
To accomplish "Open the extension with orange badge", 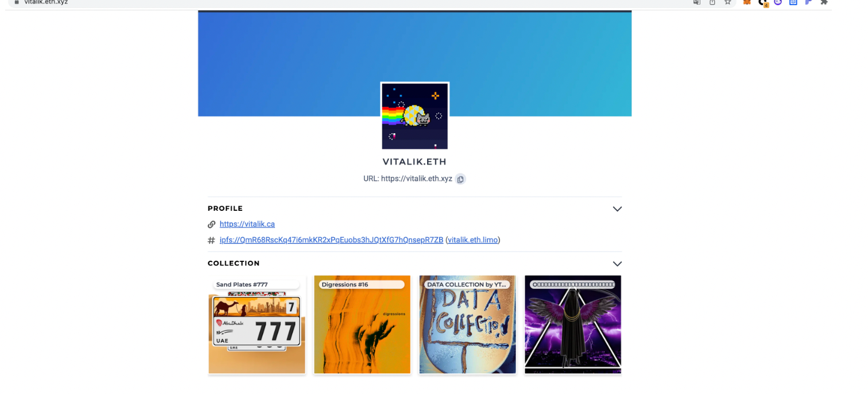I will [x=763, y=2].
